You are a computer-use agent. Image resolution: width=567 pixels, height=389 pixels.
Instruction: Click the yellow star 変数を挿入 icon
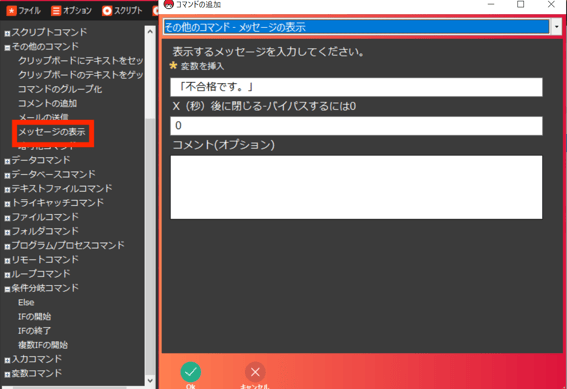pyautogui.click(x=174, y=65)
